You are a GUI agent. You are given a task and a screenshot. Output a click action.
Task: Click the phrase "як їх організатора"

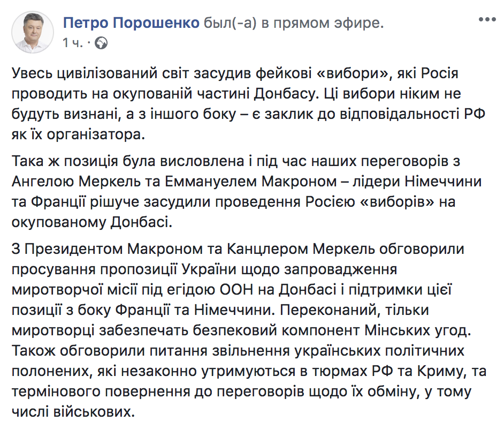click(78, 134)
